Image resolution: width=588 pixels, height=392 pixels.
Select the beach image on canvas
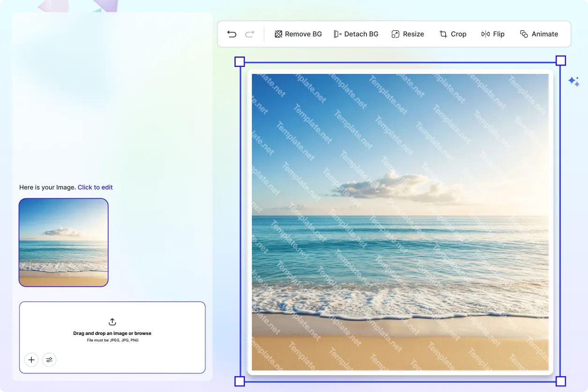point(400,222)
